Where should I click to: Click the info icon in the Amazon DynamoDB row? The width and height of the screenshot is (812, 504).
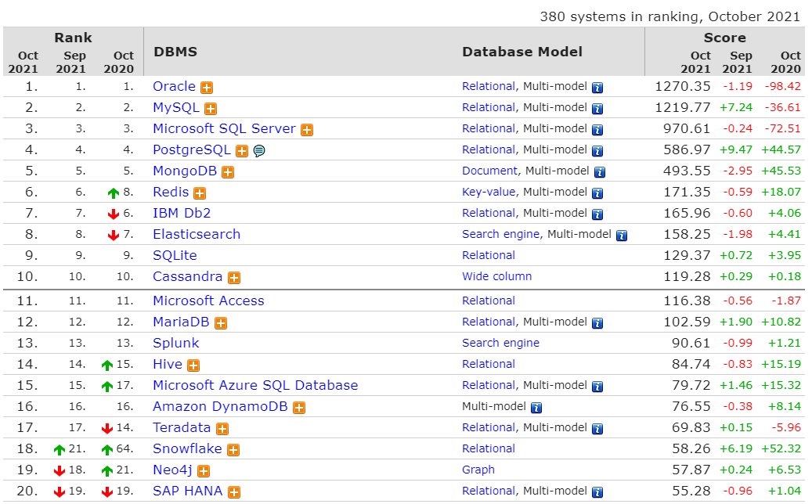coord(536,408)
